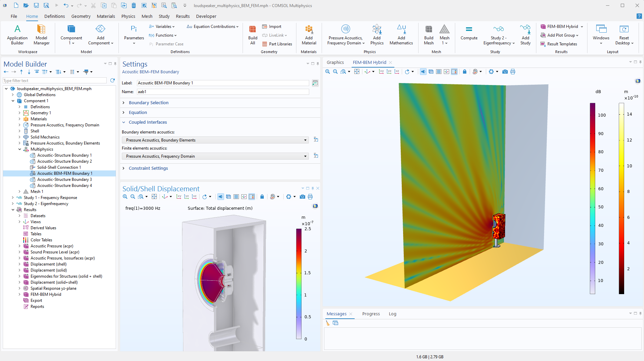The image size is (644, 361).
Task: Go to source for Boundary elements acoustics
Action: point(316,139)
